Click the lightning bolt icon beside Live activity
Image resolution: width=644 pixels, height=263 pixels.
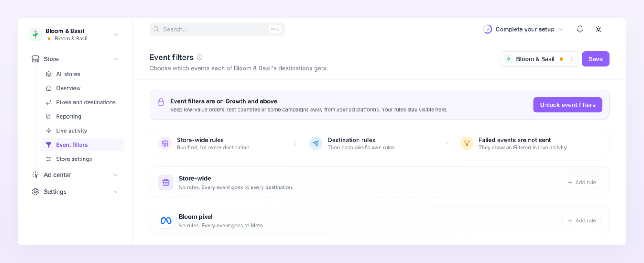click(49, 130)
